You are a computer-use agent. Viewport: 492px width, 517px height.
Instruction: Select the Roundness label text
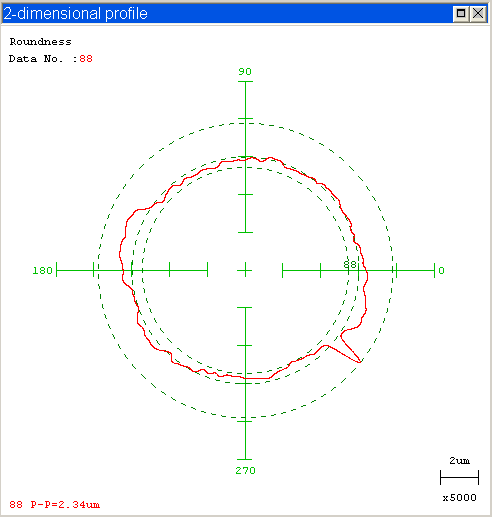pyautogui.click(x=40, y=42)
